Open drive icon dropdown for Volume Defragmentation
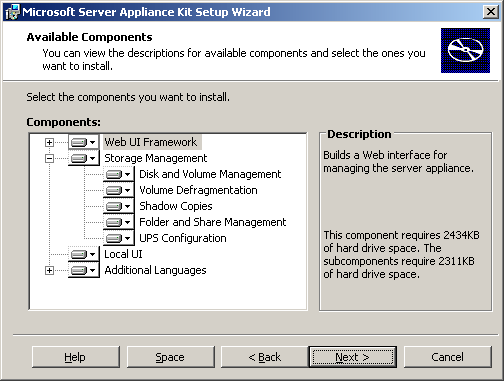Image resolution: width=504 pixels, height=381 pixels. pyautogui.click(x=119, y=190)
